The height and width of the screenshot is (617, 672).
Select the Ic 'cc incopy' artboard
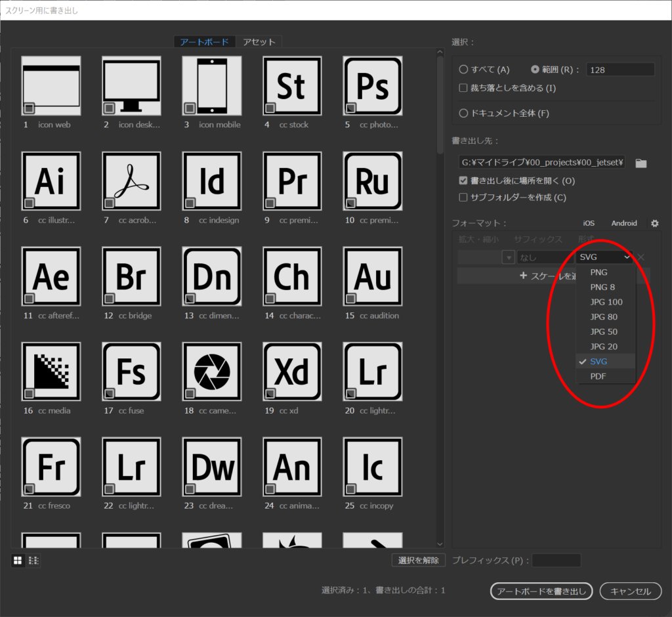373,467
